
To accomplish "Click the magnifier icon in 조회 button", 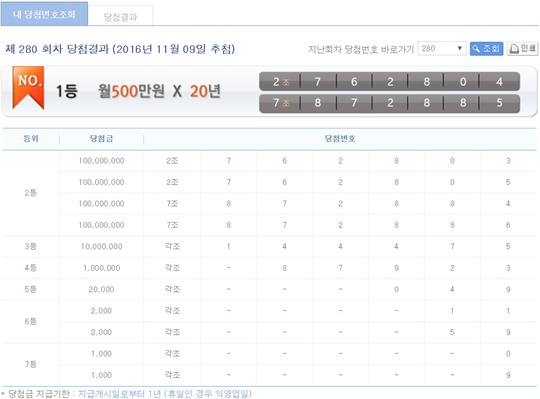I will click(476, 49).
